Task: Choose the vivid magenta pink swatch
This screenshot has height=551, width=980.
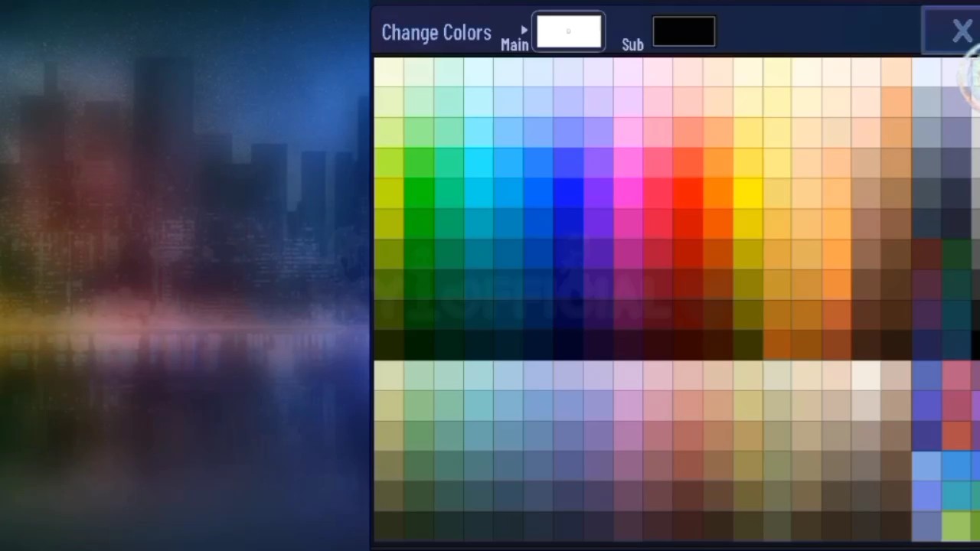Action: pos(628,193)
